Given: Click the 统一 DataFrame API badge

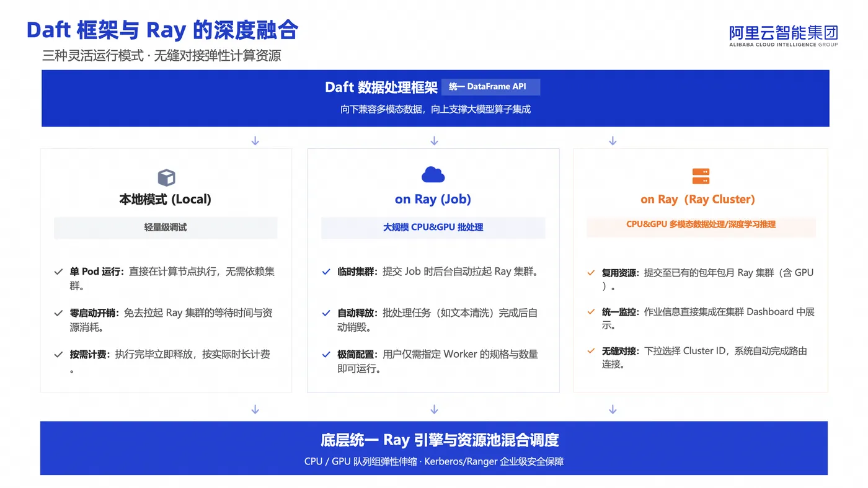Looking at the screenshot, I should click(491, 87).
